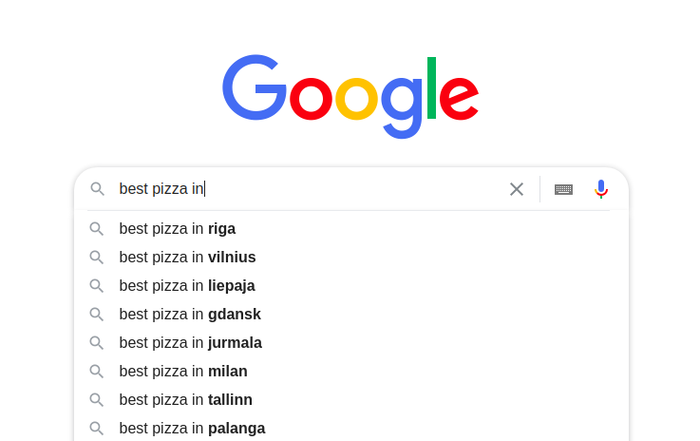Choose best pizza in milan suggestion
The width and height of the screenshot is (700, 441).
pos(351,371)
